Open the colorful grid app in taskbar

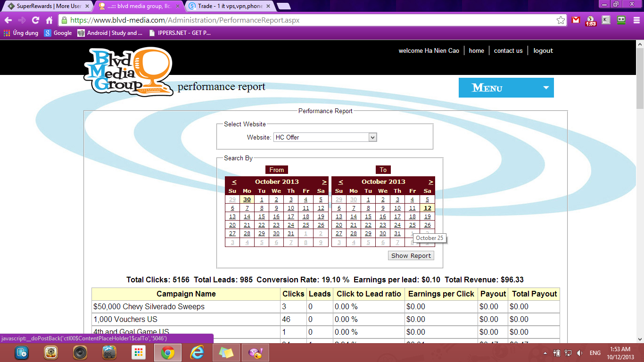pyautogui.click(x=139, y=353)
